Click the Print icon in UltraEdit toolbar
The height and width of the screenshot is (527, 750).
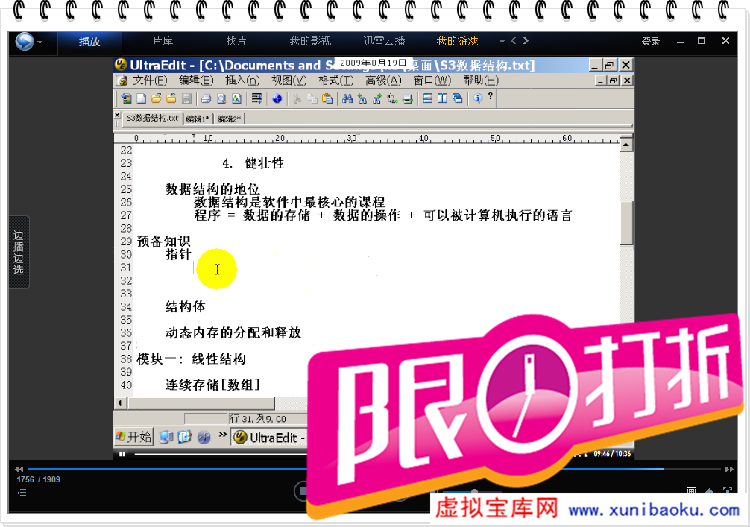pyautogui.click(x=205, y=99)
